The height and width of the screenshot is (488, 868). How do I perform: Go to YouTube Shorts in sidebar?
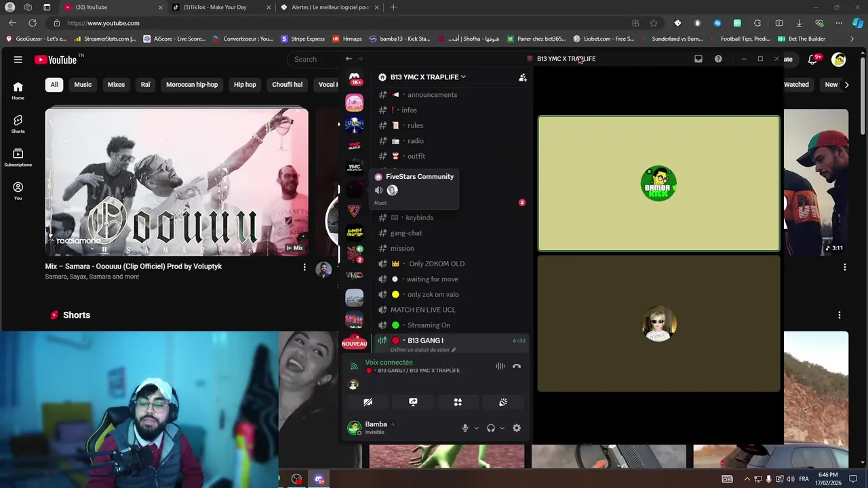[18, 123]
